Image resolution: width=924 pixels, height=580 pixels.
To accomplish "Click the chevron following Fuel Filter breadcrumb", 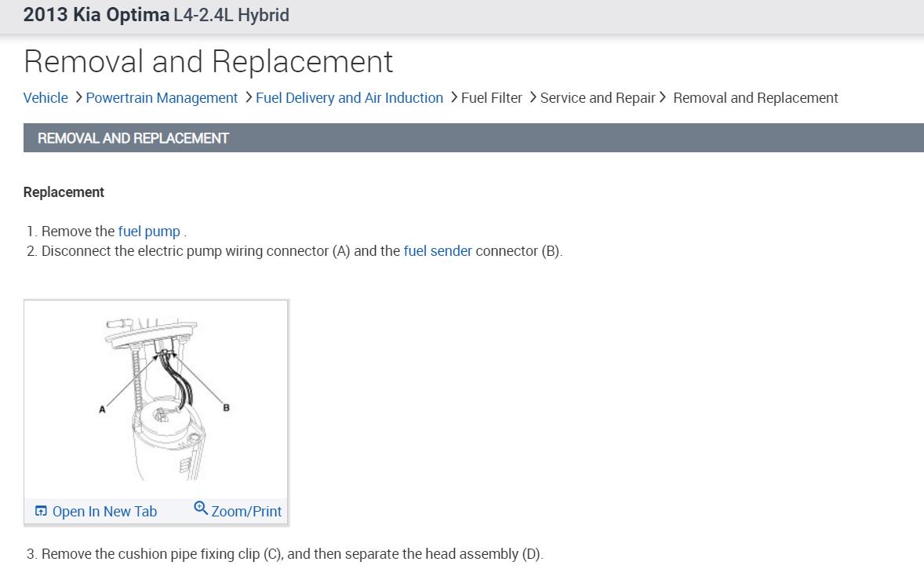I will (x=532, y=98).
